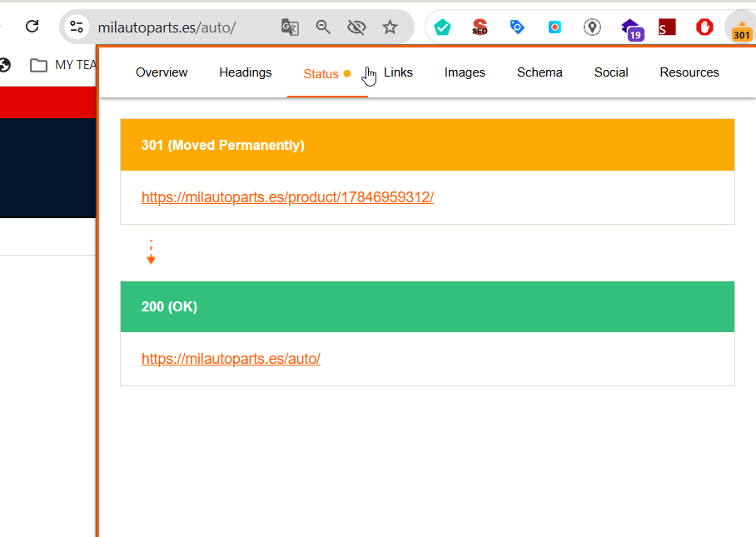Click the address bar URL milautoparts.es/auto/
756x537 pixels.
[167, 27]
